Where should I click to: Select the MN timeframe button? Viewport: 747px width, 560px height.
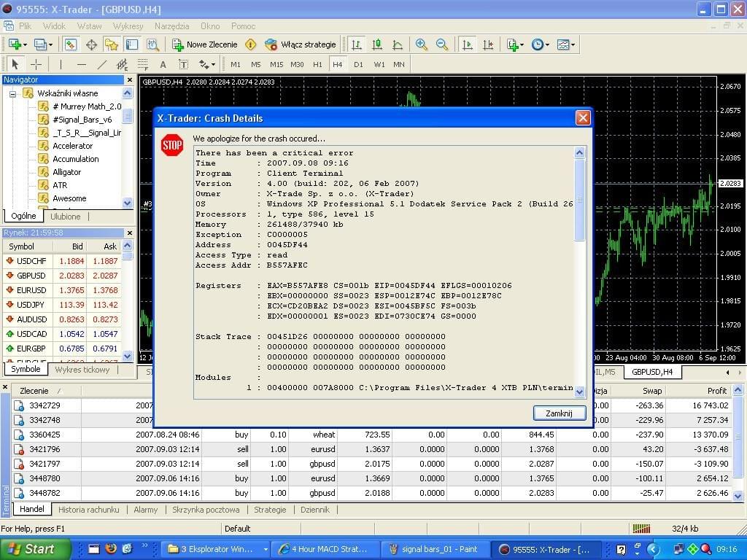(399, 64)
